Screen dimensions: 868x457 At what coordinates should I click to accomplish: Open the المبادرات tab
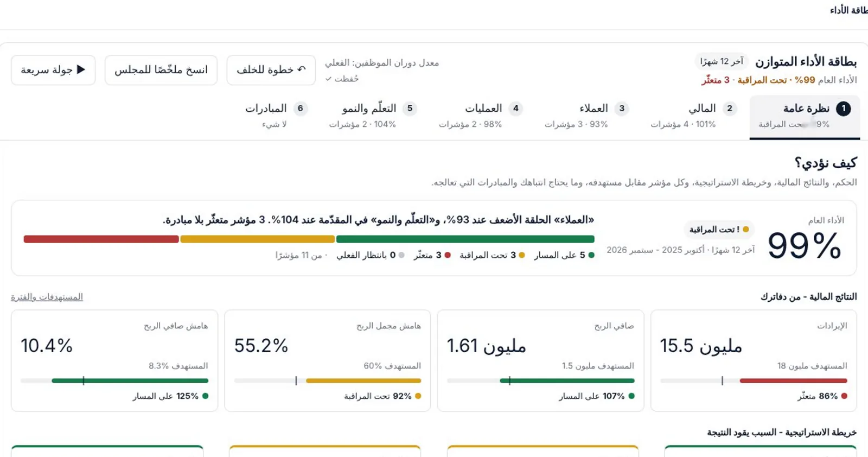[276, 116]
